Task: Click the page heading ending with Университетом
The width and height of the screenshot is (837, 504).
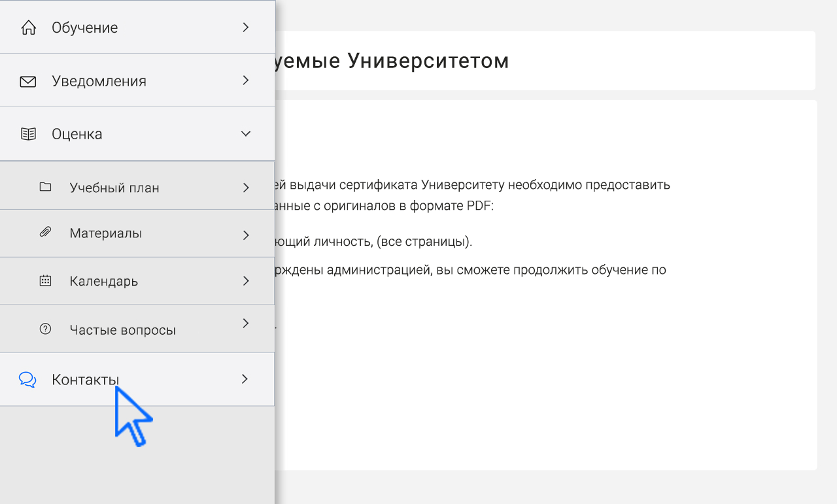Action: pos(392,61)
